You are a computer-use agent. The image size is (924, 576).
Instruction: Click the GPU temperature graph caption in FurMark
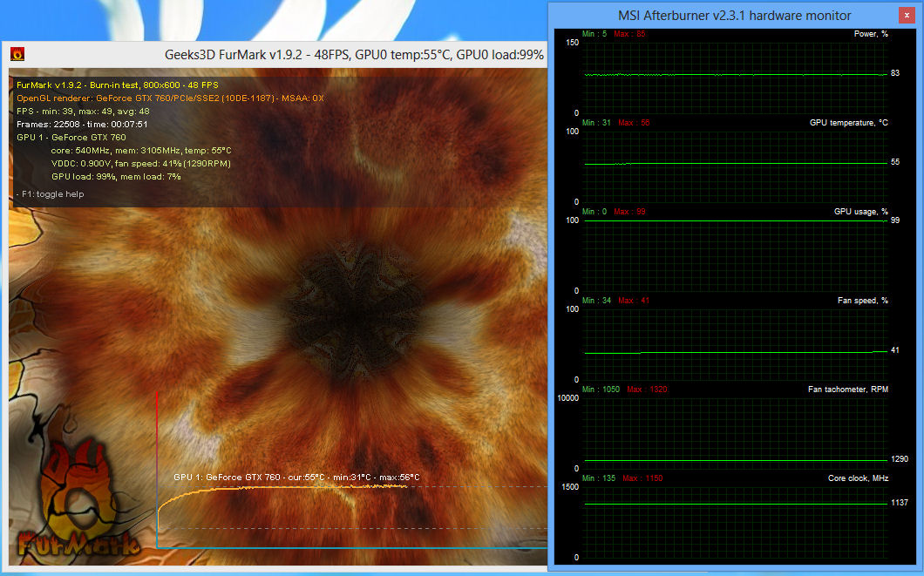pos(296,477)
